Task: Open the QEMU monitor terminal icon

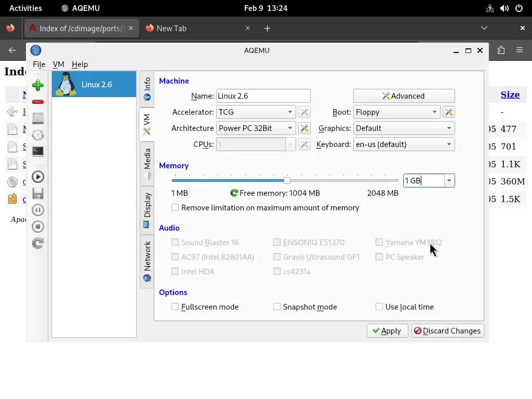Action: click(37, 151)
